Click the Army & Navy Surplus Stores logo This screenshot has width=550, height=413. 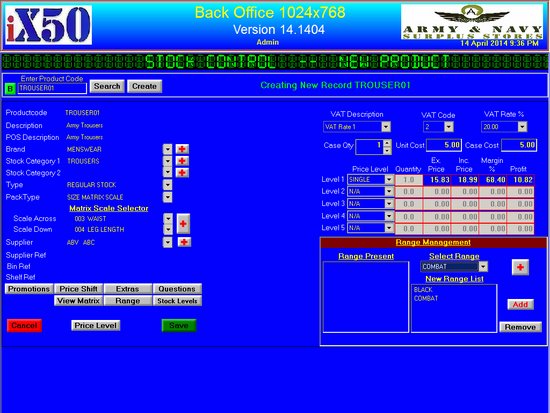coord(472,22)
